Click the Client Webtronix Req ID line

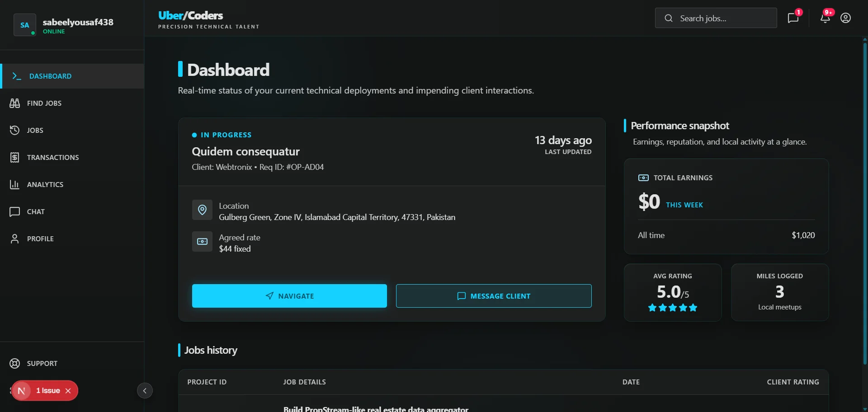(x=258, y=167)
